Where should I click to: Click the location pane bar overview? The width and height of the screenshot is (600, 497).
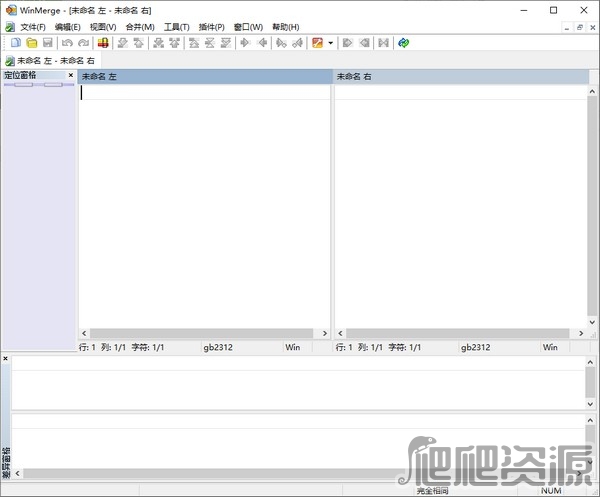39,85
